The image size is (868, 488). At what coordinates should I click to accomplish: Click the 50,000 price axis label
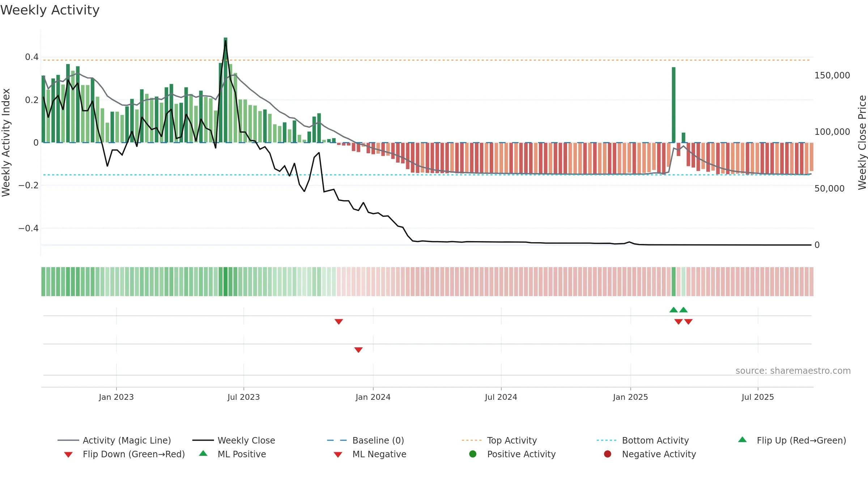click(829, 189)
